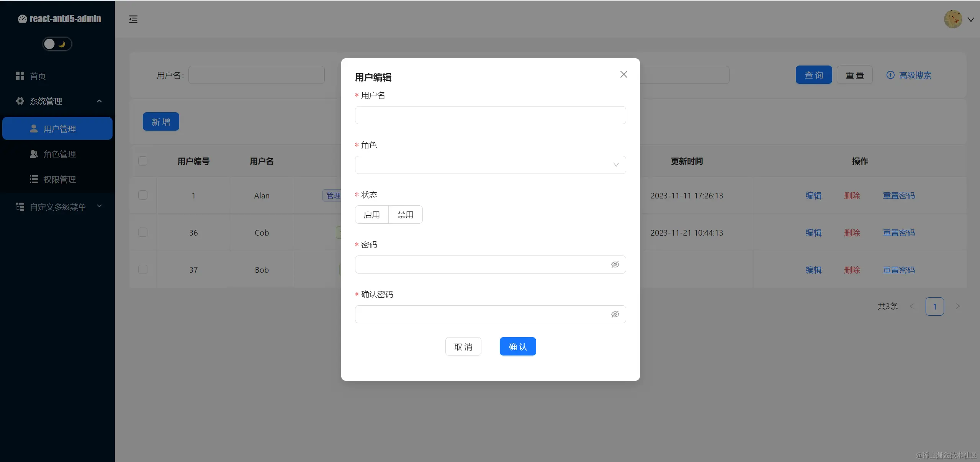Close the 用户编辑 dialog with X
The width and height of the screenshot is (980, 462).
pyautogui.click(x=624, y=74)
